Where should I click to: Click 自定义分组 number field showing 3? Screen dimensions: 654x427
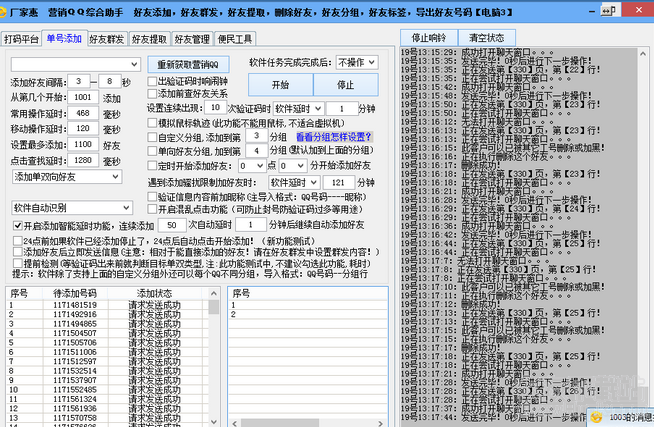257,136
